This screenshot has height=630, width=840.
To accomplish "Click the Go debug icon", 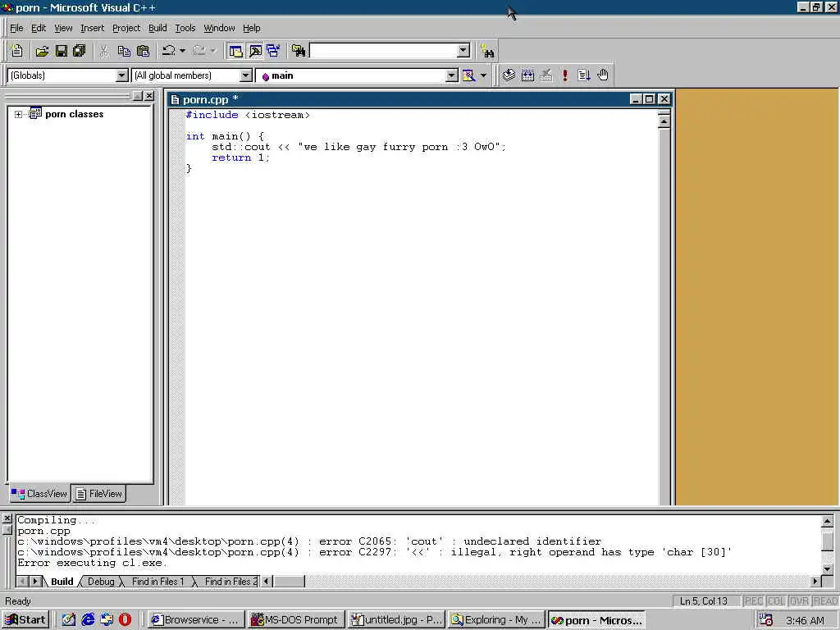I will pos(584,75).
